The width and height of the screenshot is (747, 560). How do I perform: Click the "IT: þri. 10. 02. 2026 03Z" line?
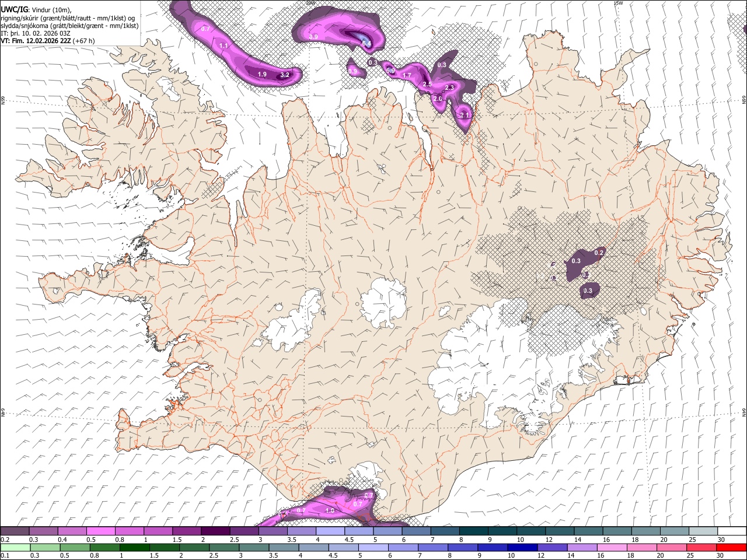pyautogui.click(x=36, y=33)
